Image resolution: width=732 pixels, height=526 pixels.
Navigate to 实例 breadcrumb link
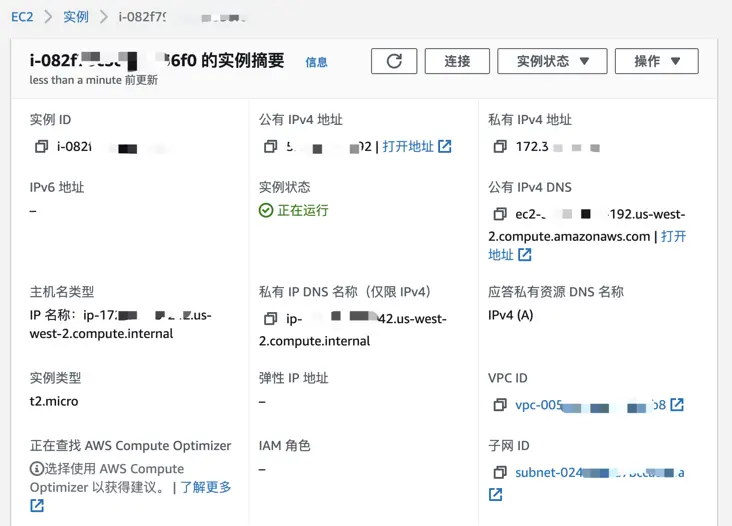[x=76, y=17]
